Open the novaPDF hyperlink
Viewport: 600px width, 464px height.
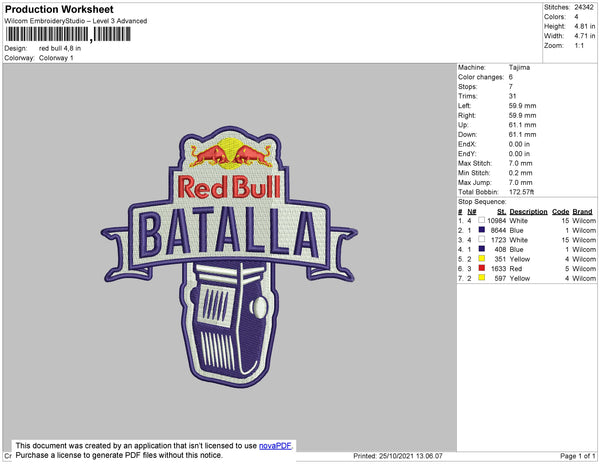click(275, 446)
